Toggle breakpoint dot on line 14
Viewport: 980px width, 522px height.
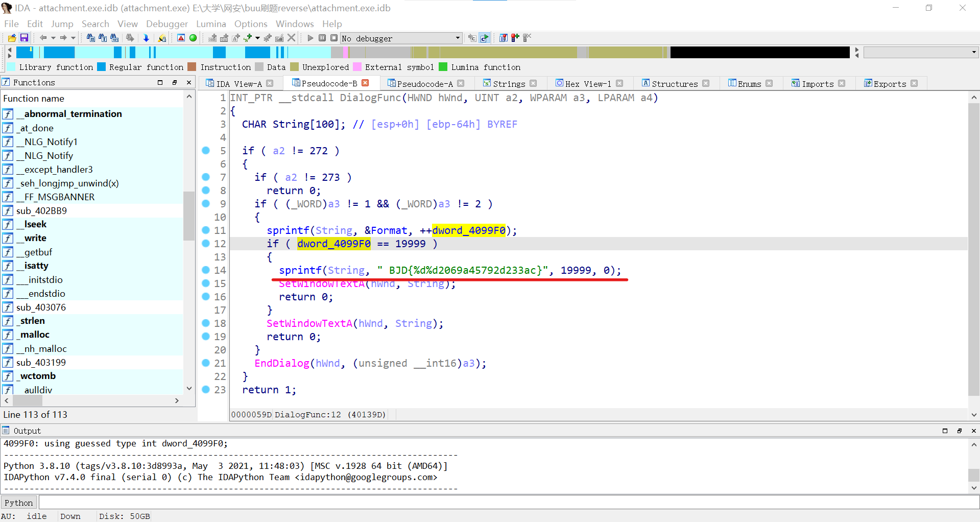point(206,270)
